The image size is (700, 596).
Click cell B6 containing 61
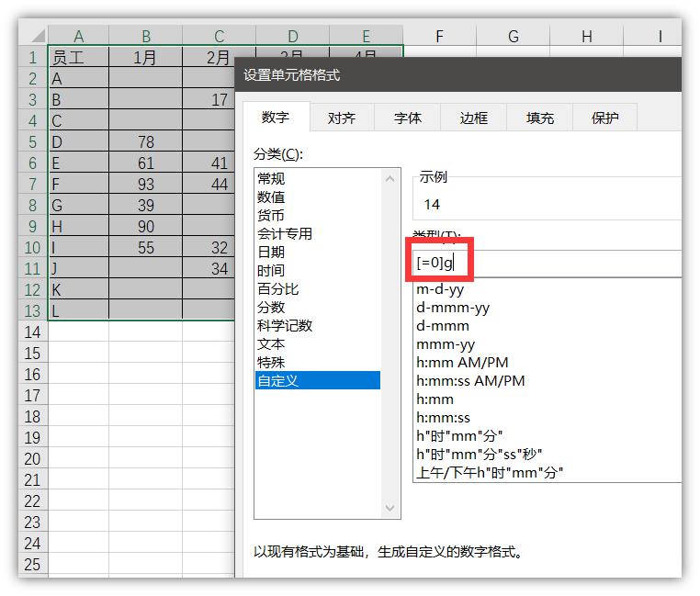tap(146, 163)
